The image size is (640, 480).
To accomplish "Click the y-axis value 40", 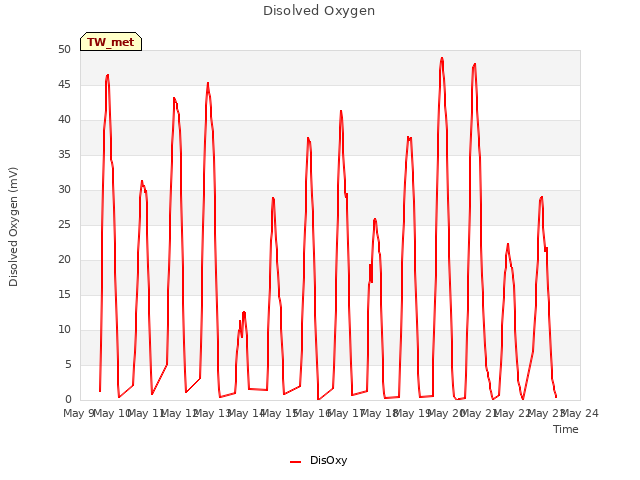I will pos(64,120).
